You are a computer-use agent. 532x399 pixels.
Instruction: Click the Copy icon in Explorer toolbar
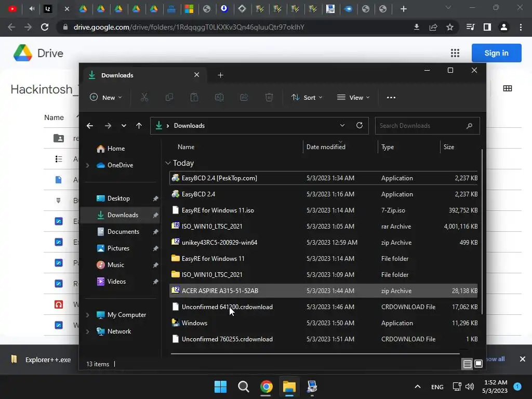click(x=169, y=97)
